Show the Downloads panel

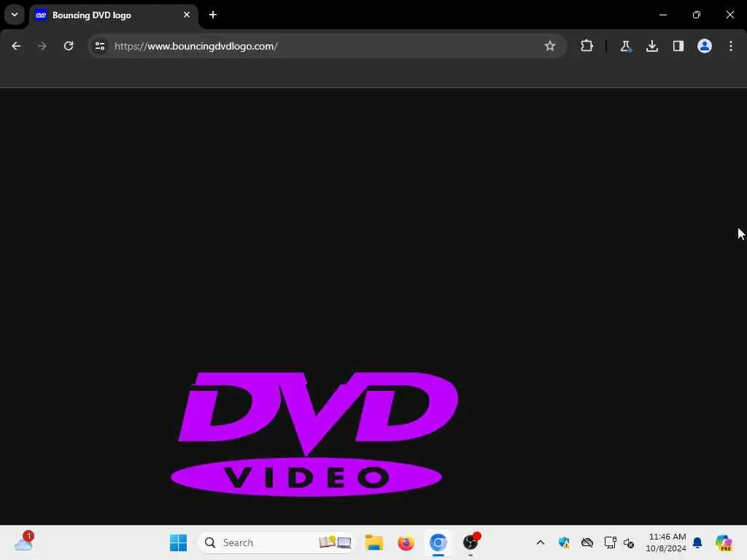(x=652, y=46)
